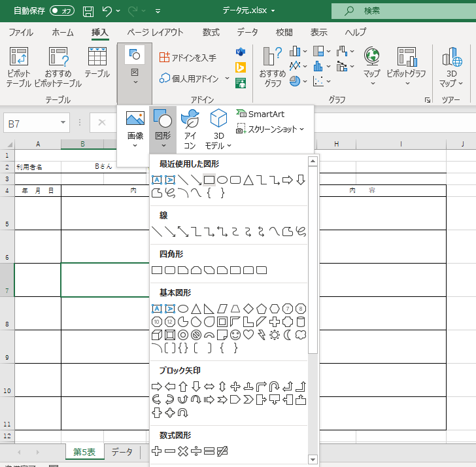Choose the U-turn arrow in ブロック矢印
Screen dimensions: 476x467
click(x=275, y=387)
